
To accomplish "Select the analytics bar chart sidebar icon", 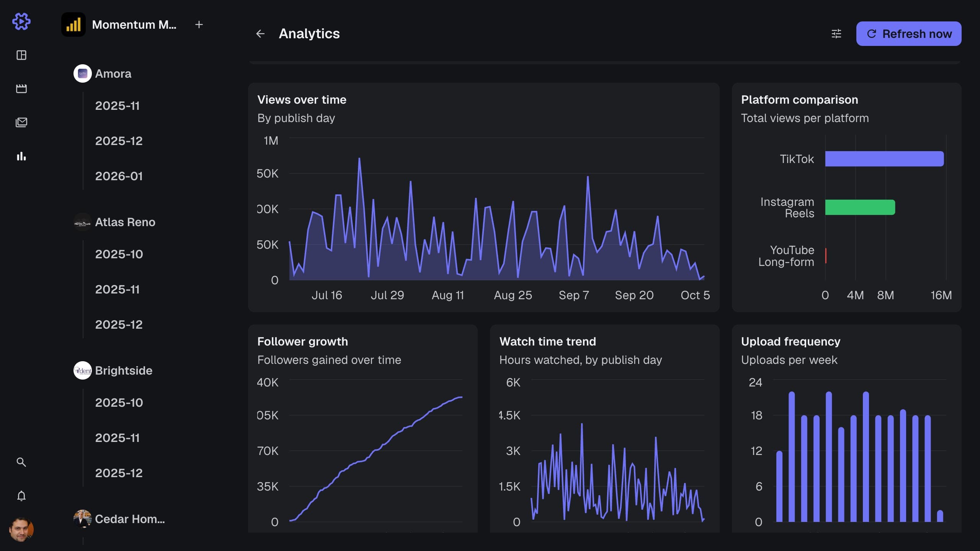I will pyautogui.click(x=21, y=156).
